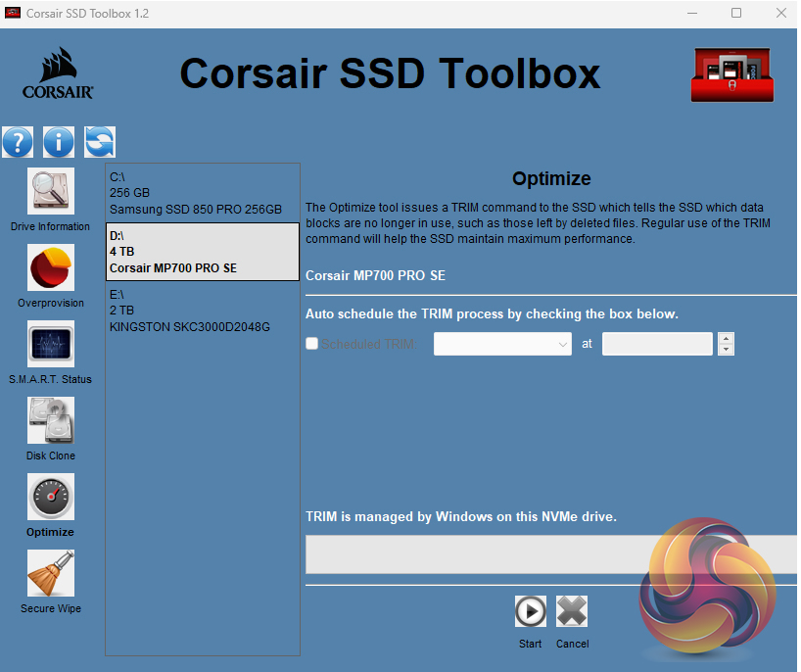The width and height of the screenshot is (801, 672).
Task: Click the red toolbox icon in header
Action: coord(731,76)
